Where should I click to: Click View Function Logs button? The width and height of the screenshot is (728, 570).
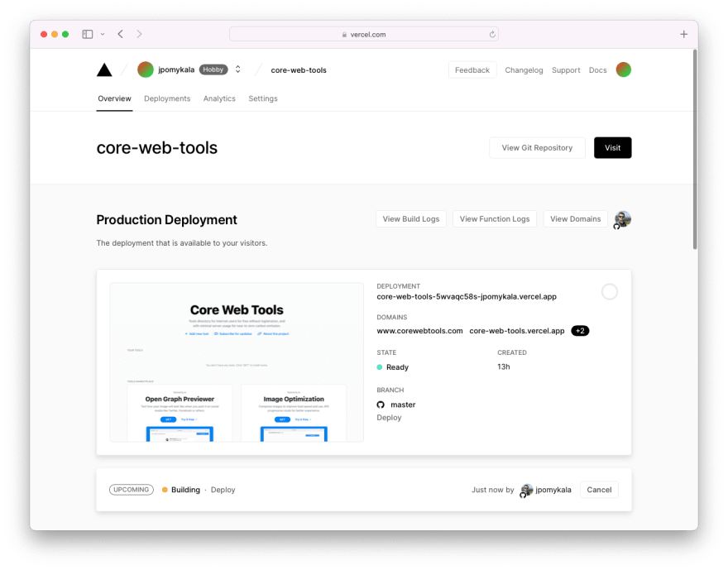click(x=495, y=218)
